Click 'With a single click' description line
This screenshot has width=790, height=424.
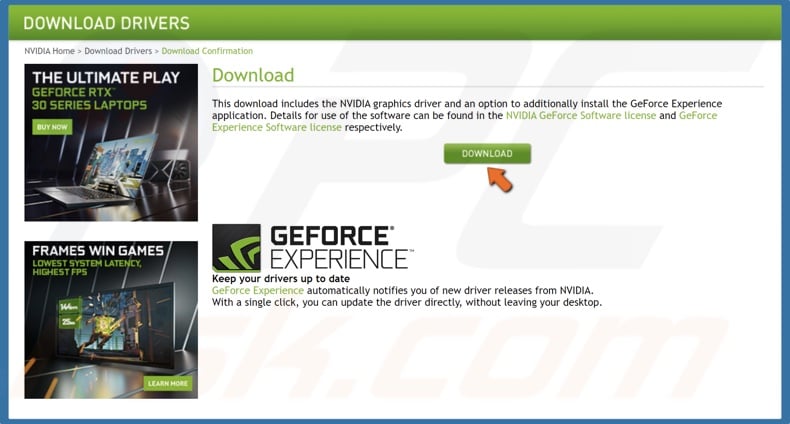coord(407,303)
